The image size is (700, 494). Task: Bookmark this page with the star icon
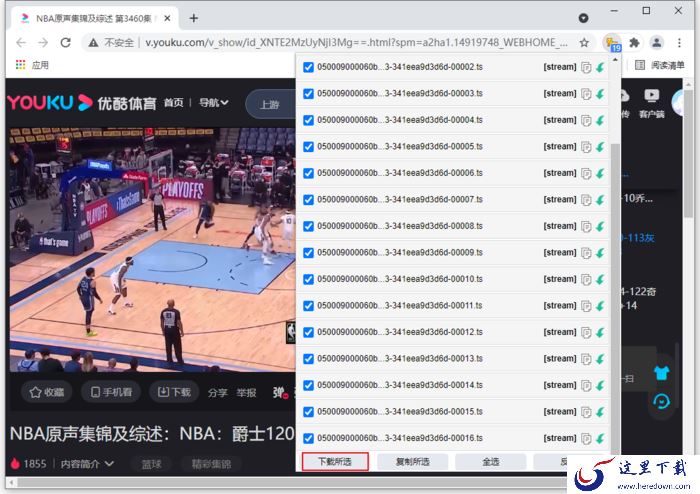(584, 43)
